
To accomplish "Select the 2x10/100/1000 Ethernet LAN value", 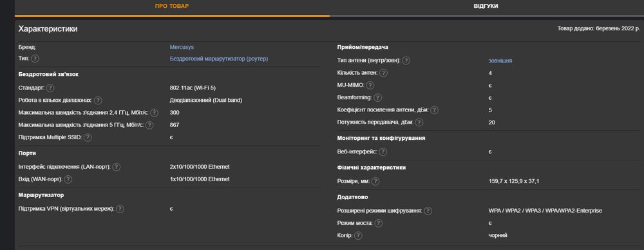I will tap(200, 167).
